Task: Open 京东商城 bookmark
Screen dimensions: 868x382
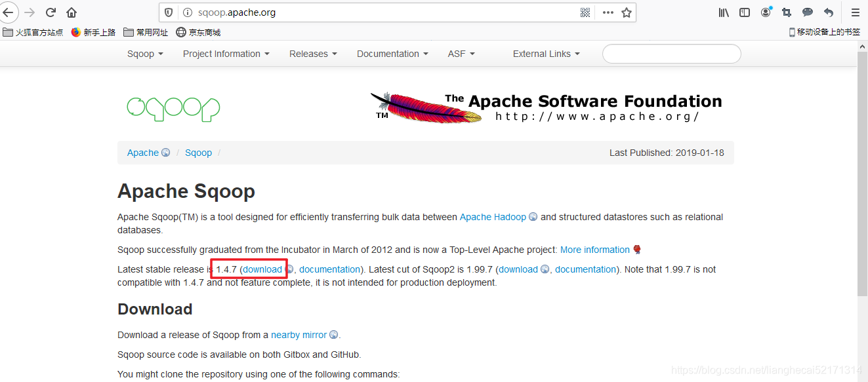Action: 198,32
